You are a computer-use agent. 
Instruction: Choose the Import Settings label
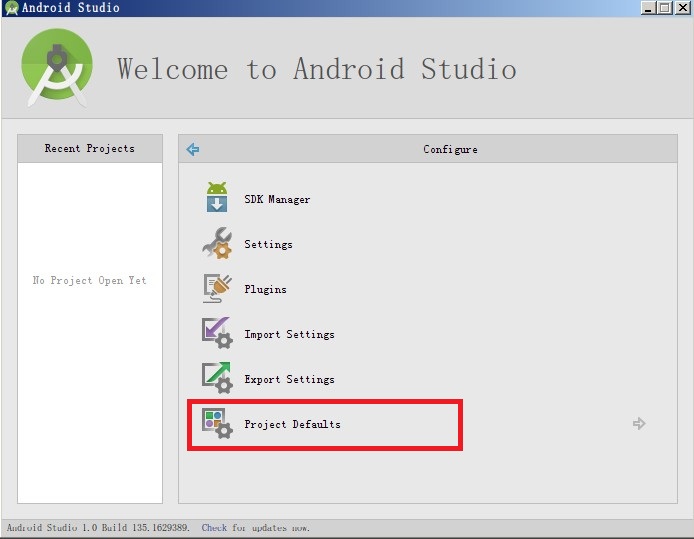point(289,334)
